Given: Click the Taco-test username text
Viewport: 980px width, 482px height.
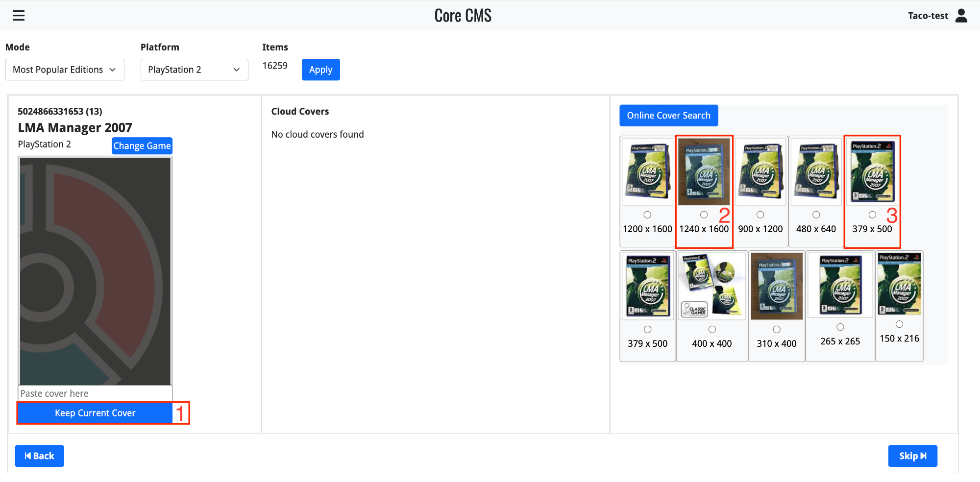Looking at the screenshot, I should click(928, 16).
